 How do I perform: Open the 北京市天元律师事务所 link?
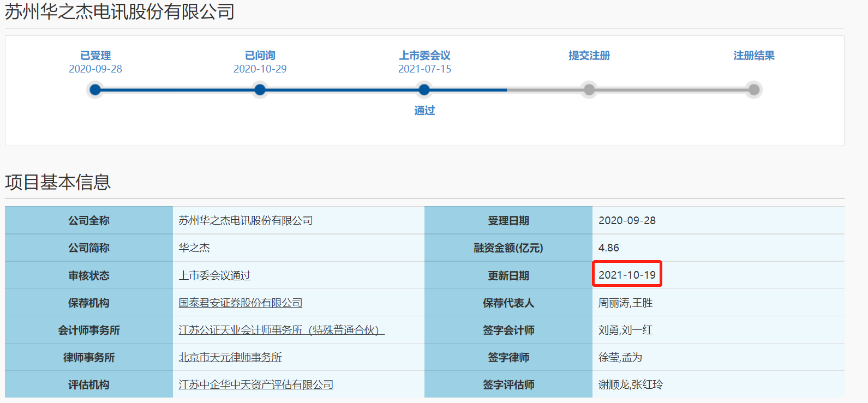point(230,357)
